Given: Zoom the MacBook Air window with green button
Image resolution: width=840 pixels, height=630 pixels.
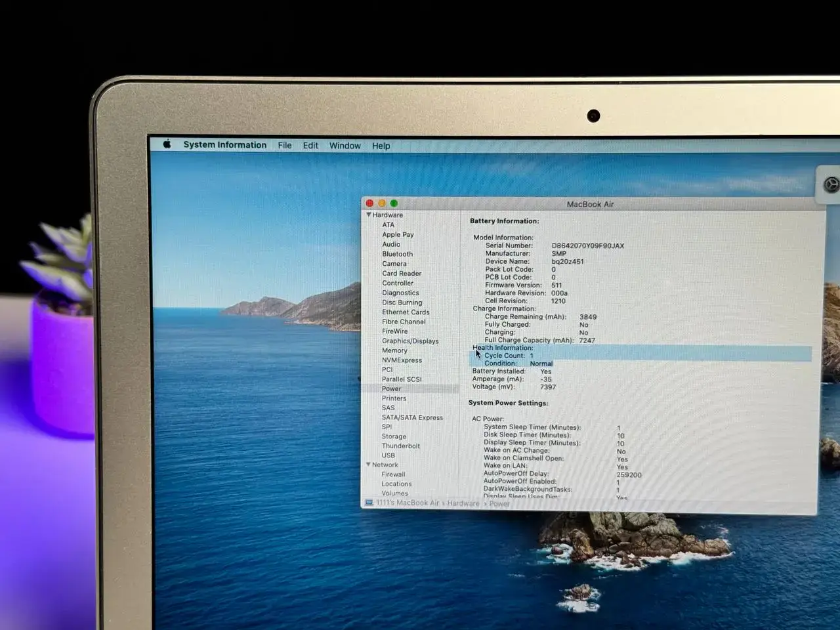Looking at the screenshot, I should [x=394, y=203].
